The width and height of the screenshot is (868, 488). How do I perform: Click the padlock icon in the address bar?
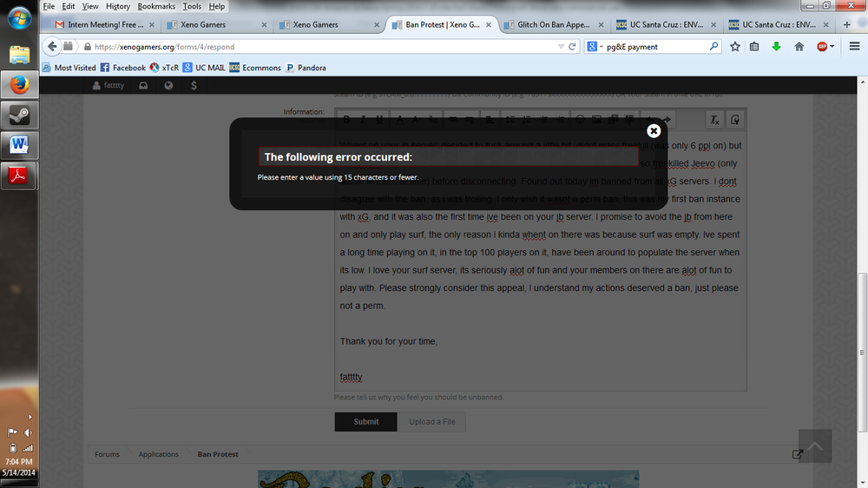click(88, 47)
